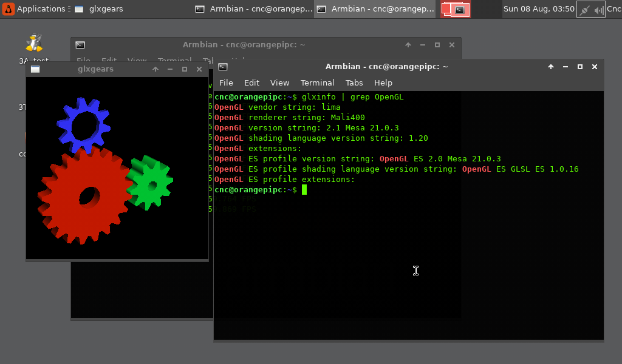Click the up-arrow shade button on the glxgears window
Viewport: 622px width, 364px height.
coord(155,69)
